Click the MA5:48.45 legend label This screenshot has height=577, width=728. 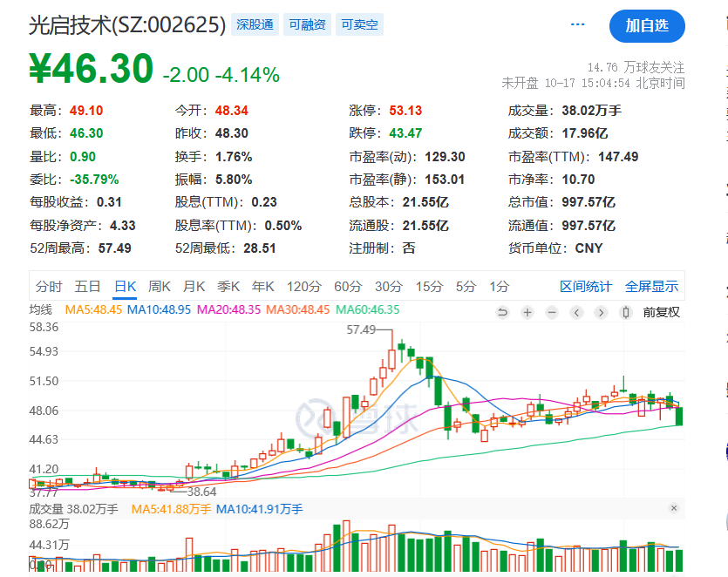(93, 309)
